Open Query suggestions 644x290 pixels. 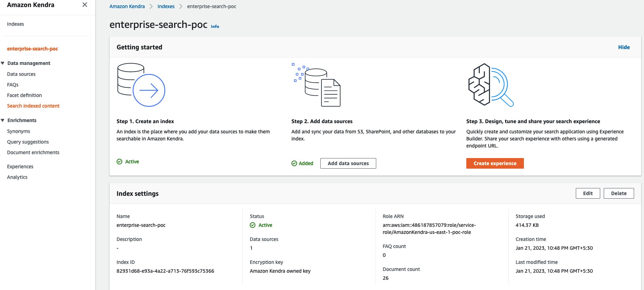pyautogui.click(x=28, y=142)
